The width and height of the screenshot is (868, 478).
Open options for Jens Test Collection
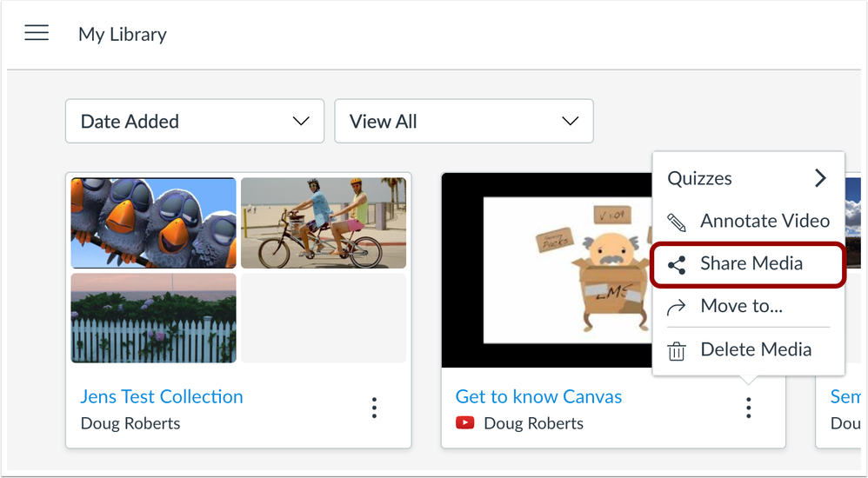pyautogui.click(x=374, y=408)
